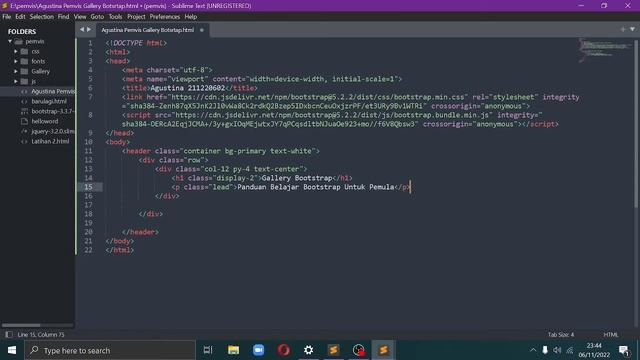
Task: Click the title text Agustina 211220602
Action: [x=187, y=88]
